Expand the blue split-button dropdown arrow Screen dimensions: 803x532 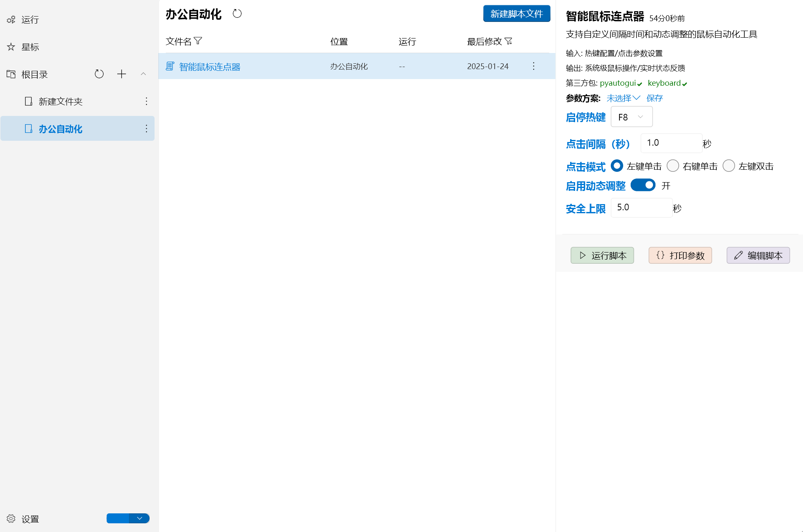[140, 518]
